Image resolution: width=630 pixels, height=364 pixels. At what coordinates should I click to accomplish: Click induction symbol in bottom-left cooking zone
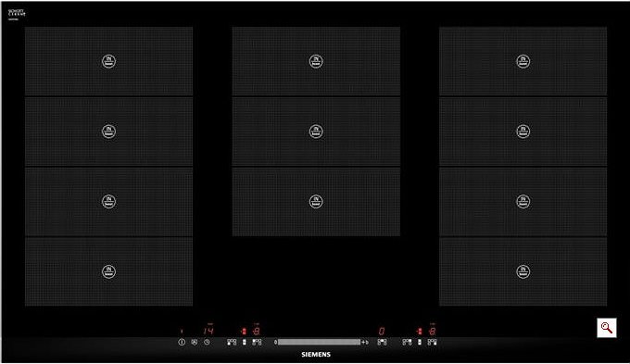tap(108, 271)
